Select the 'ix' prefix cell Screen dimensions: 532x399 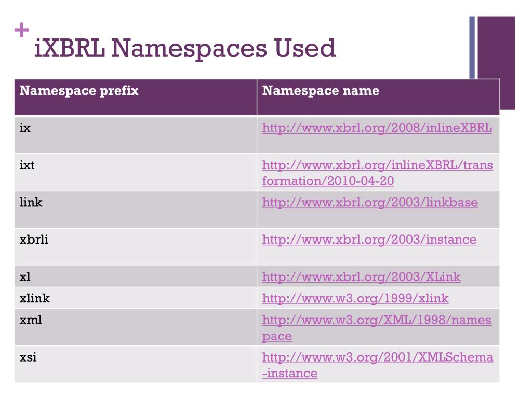click(136, 135)
